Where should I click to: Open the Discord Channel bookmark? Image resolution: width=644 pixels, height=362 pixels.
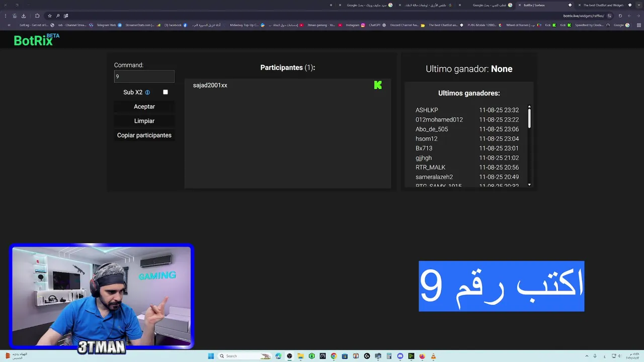(x=408, y=25)
